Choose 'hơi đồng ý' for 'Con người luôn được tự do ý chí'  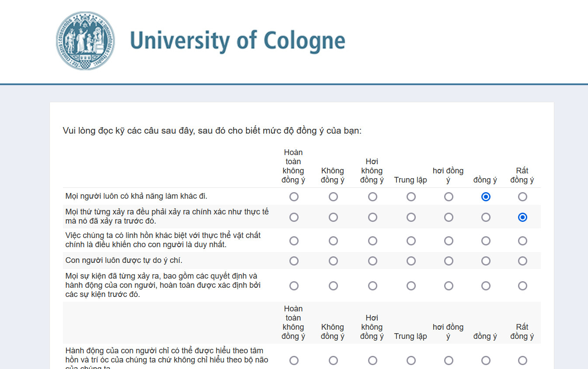point(449,261)
